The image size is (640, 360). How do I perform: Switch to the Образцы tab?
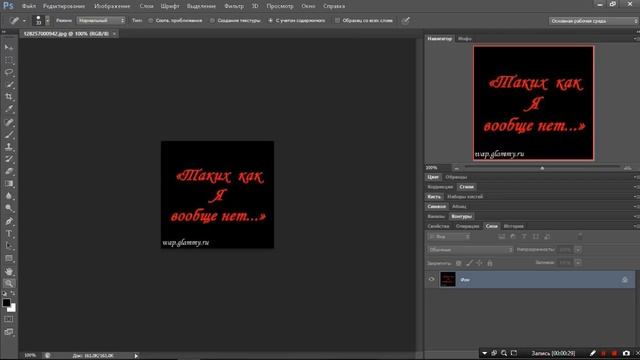[456, 177]
